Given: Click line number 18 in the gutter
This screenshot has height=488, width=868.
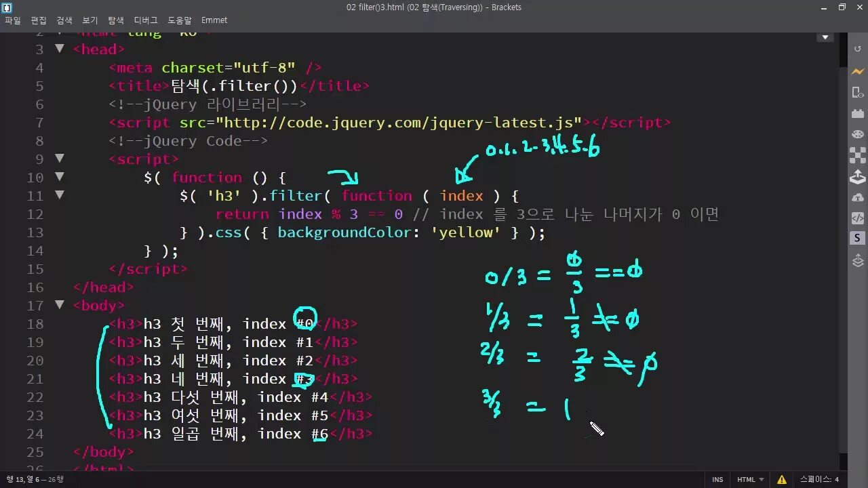Looking at the screenshot, I should pyautogui.click(x=35, y=324).
